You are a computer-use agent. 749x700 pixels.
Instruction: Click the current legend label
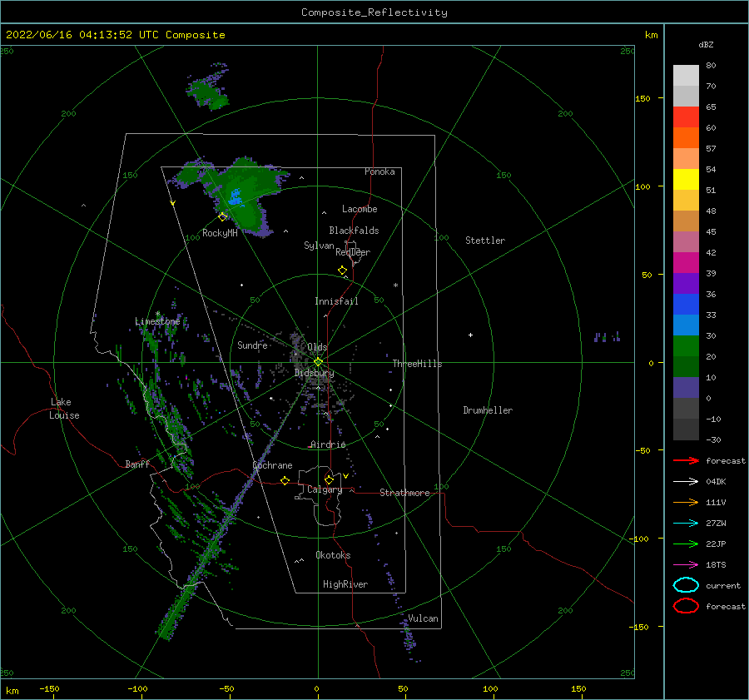coord(723,585)
